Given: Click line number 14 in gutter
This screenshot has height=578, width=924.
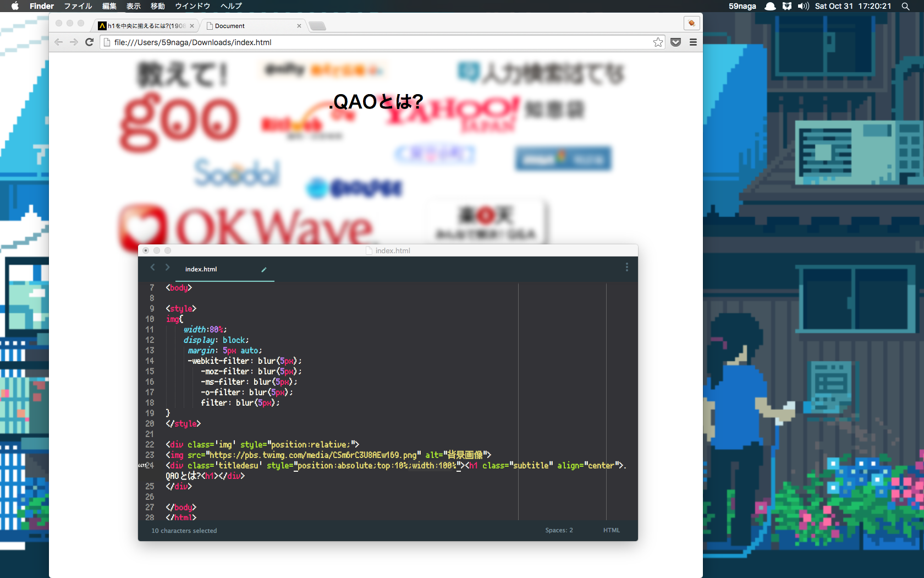Looking at the screenshot, I should point(150,361).
